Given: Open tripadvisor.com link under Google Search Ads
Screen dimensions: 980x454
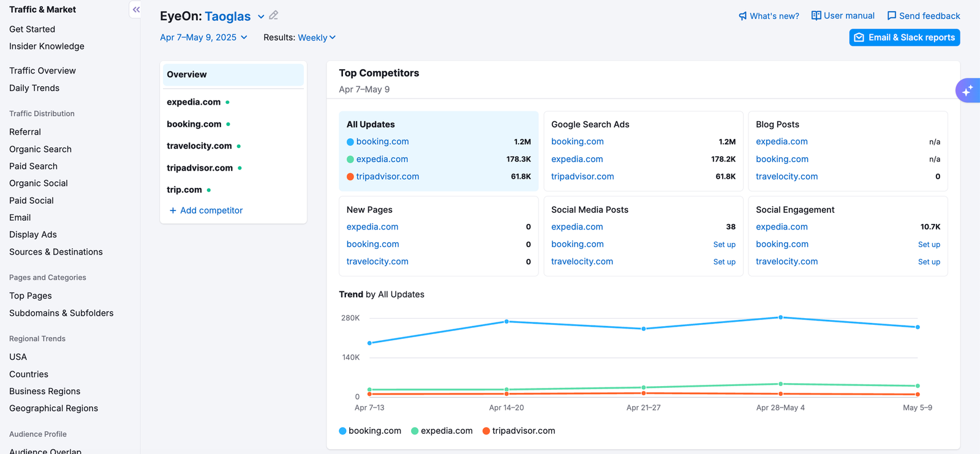Looking at the screenshot, I should tap(582, 176).
